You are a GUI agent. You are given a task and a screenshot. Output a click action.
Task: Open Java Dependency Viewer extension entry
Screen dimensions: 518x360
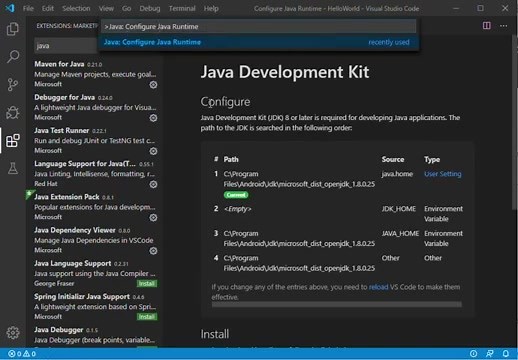point(95,240)
